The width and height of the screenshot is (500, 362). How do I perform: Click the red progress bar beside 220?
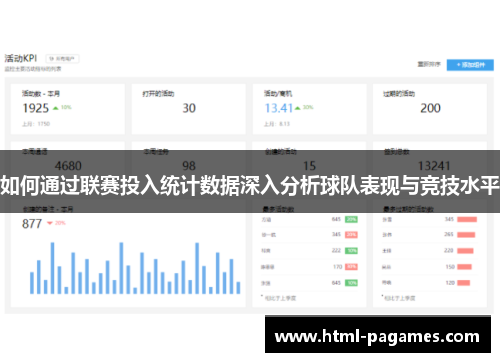pyautogui.click(x=465, y=251)
